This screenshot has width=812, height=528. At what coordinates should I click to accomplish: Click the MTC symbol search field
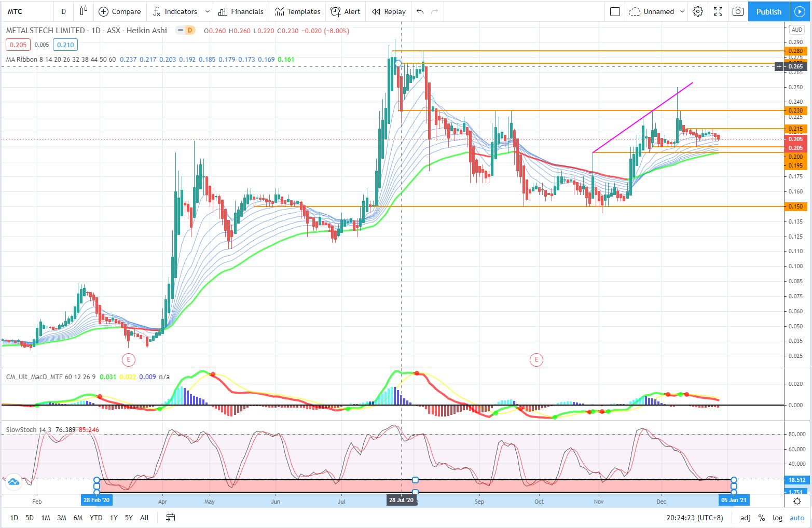pyautogui.click(x=27, y=11)
